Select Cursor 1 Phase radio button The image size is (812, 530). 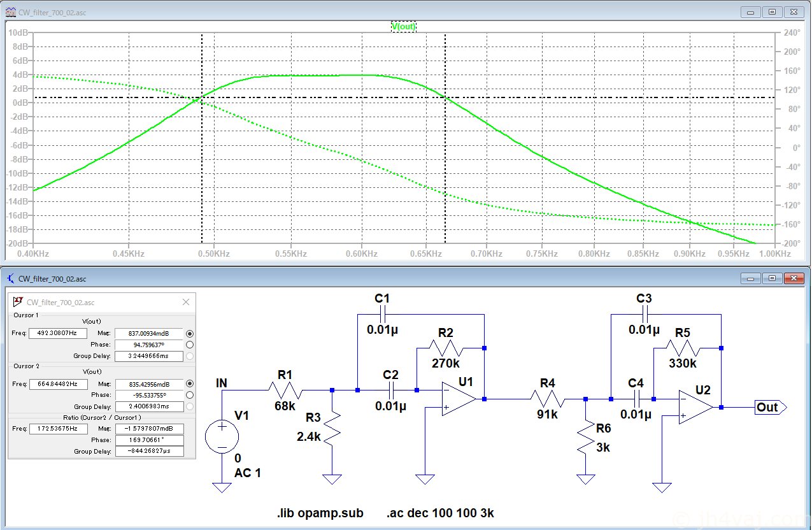189,345
